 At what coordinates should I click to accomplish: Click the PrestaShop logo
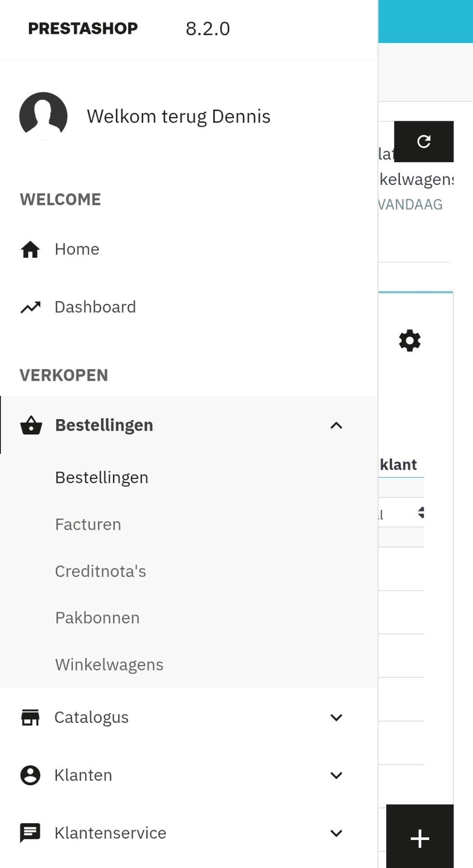(x=83, y=28)
